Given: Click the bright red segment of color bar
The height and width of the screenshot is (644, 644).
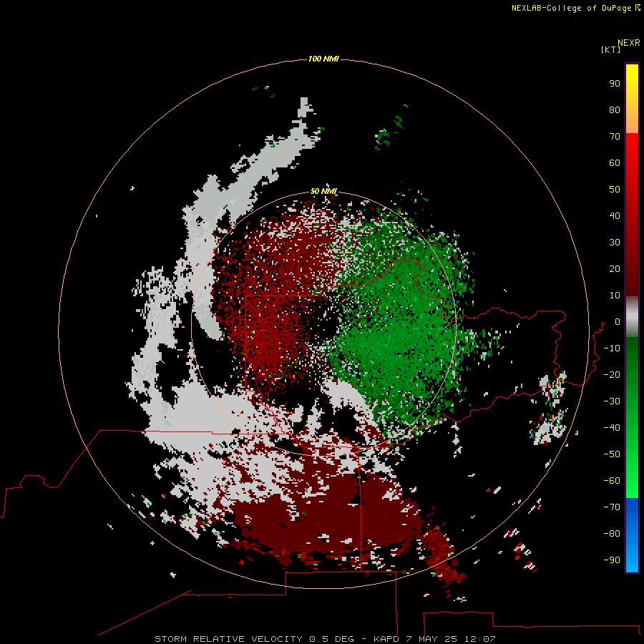Looking at the screenshot, I should click(632, 215).
